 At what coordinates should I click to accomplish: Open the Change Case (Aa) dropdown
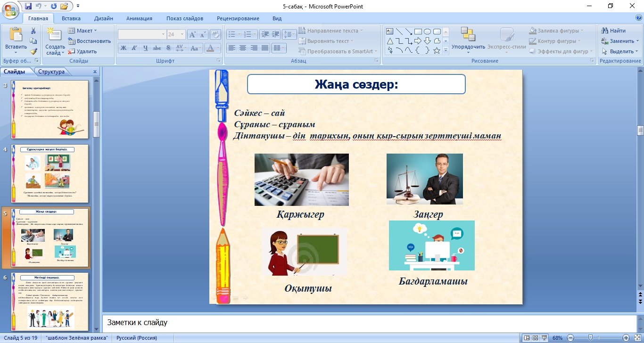tap(196, 48)
